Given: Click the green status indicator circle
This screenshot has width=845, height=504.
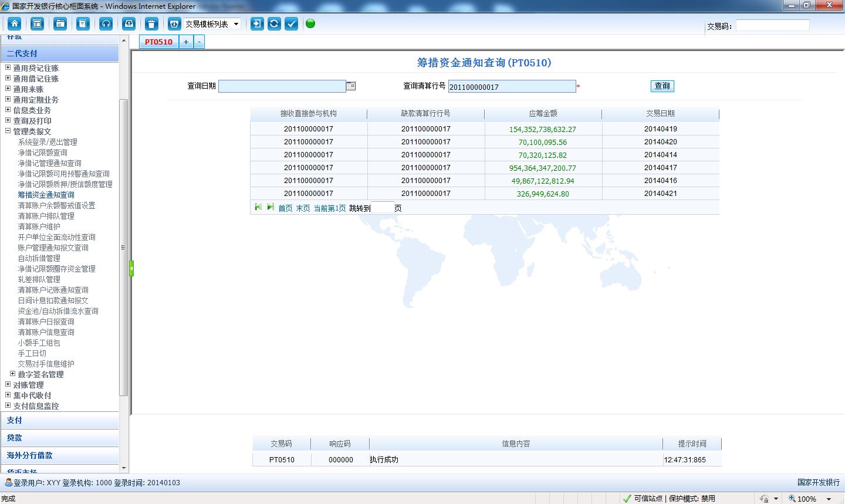Looking at the screenshot, I should [x=310, y=23].
